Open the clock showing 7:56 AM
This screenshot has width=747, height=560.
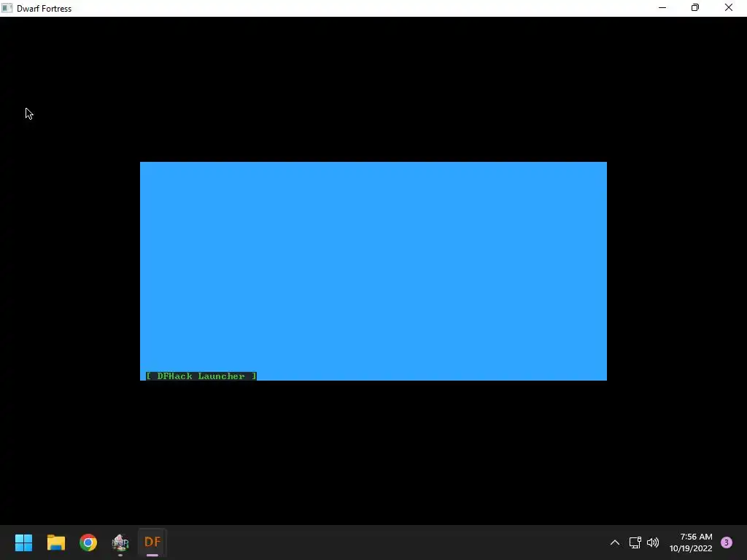coord(691,542)
